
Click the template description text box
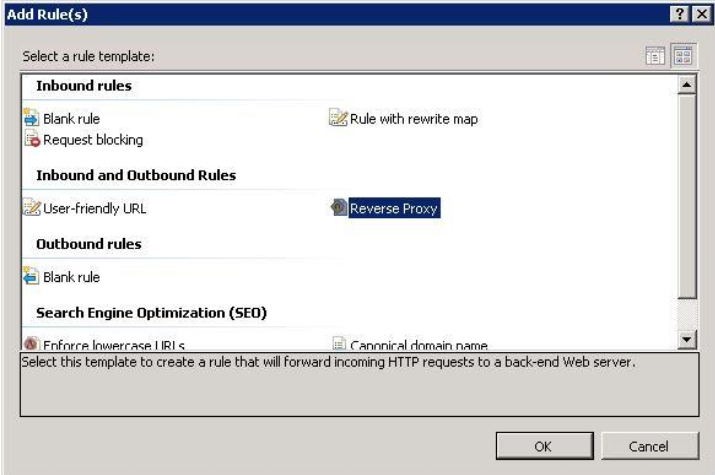[359, 384]
